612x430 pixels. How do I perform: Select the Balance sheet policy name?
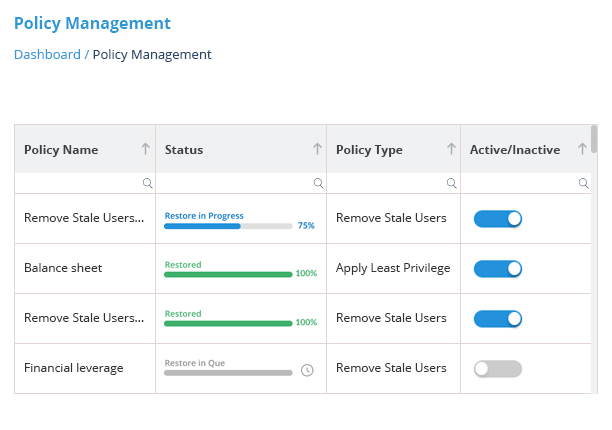[x=63, y=268]
